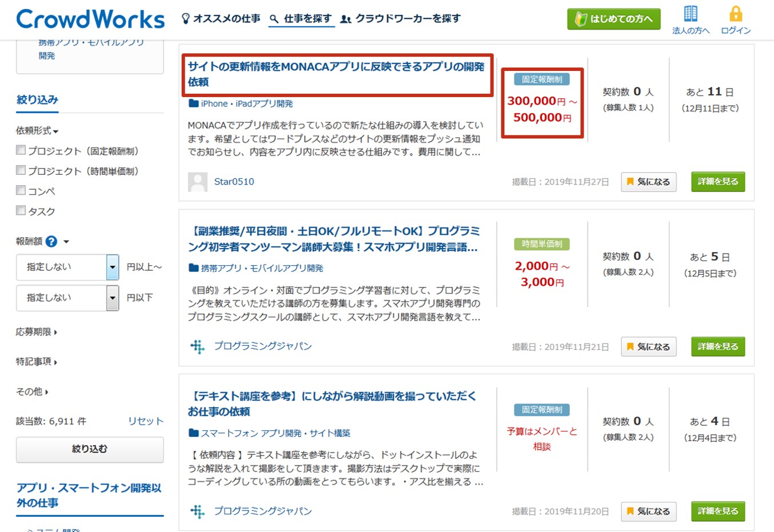Collapse the 報酬額 filter arrow
The height and width of the screenshot is (532, 774).
tap(66, 242)
